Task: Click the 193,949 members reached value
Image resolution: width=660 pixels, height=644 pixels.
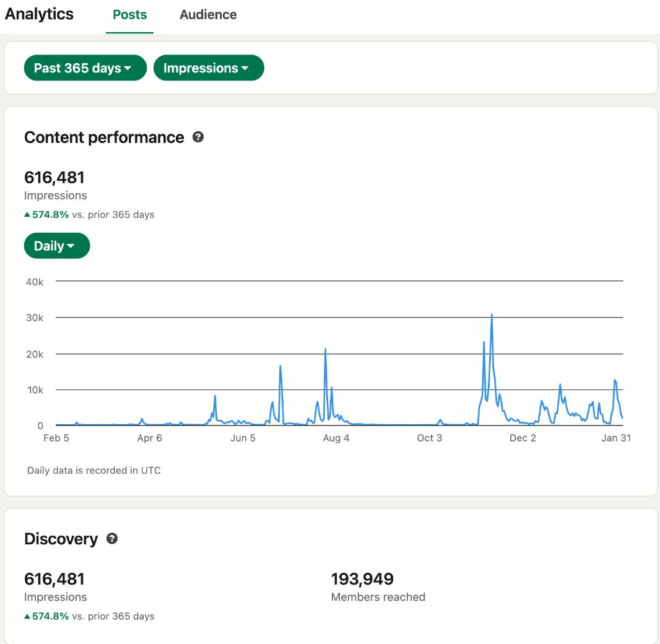Action: click(x=362, y=579)
